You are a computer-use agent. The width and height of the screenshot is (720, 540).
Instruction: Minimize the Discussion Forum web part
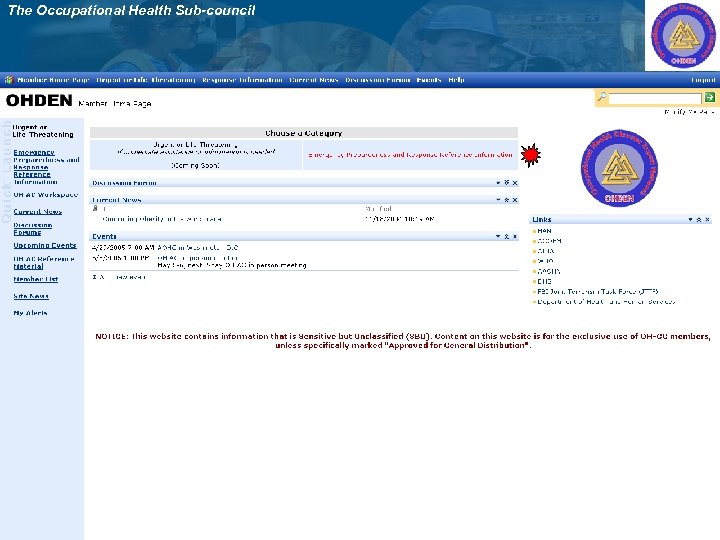pos(506,183)
